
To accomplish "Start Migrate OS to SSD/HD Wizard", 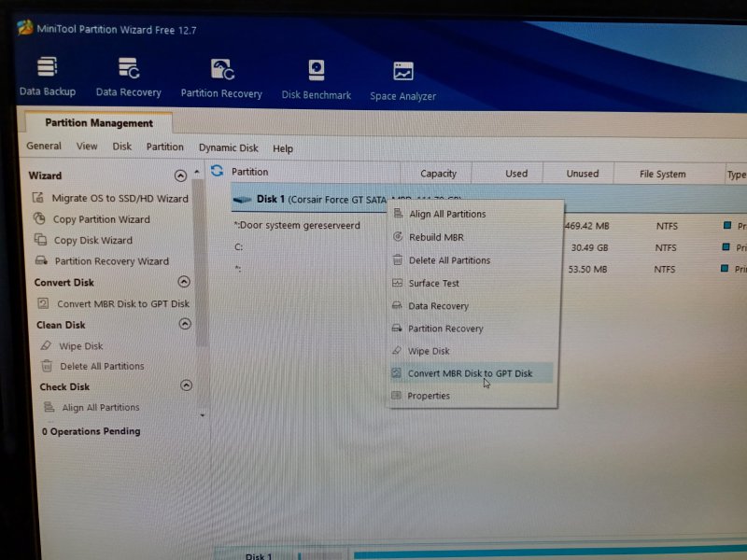I will 120,198.
